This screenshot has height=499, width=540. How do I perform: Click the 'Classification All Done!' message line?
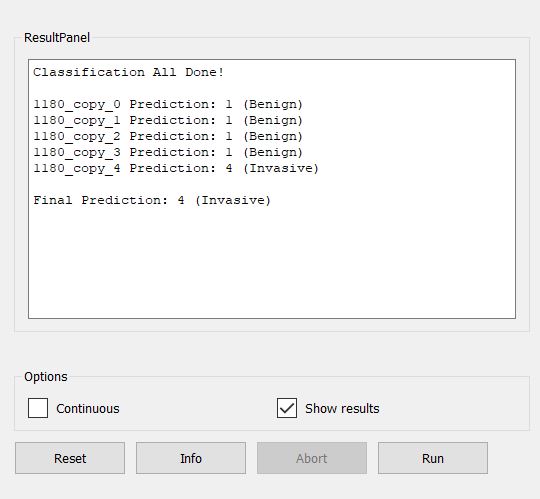coord(128,72)
